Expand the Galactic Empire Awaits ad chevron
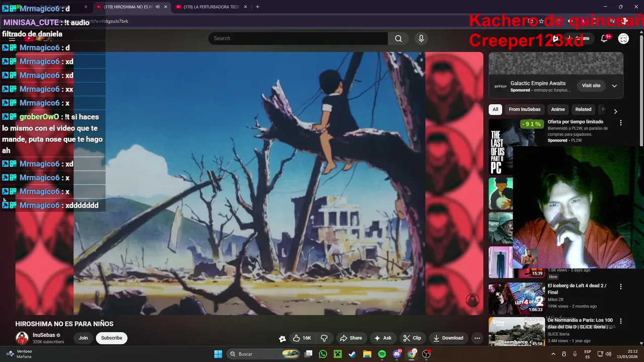The image size is (644, 362). (614, 86)
